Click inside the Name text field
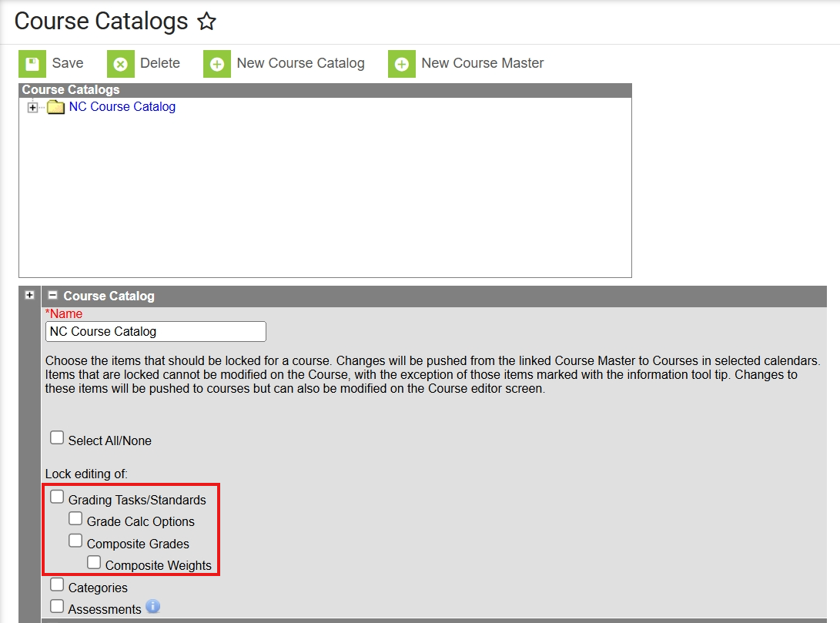Viewport: 840px width, 623px height. coord(154,331)
